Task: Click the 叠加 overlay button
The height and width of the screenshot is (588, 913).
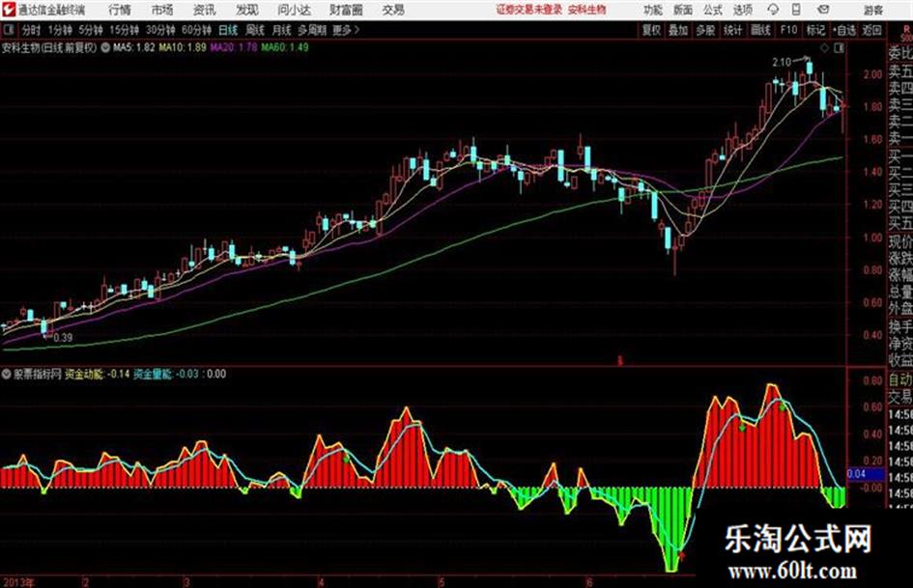Action: click(x=678, y=30)
